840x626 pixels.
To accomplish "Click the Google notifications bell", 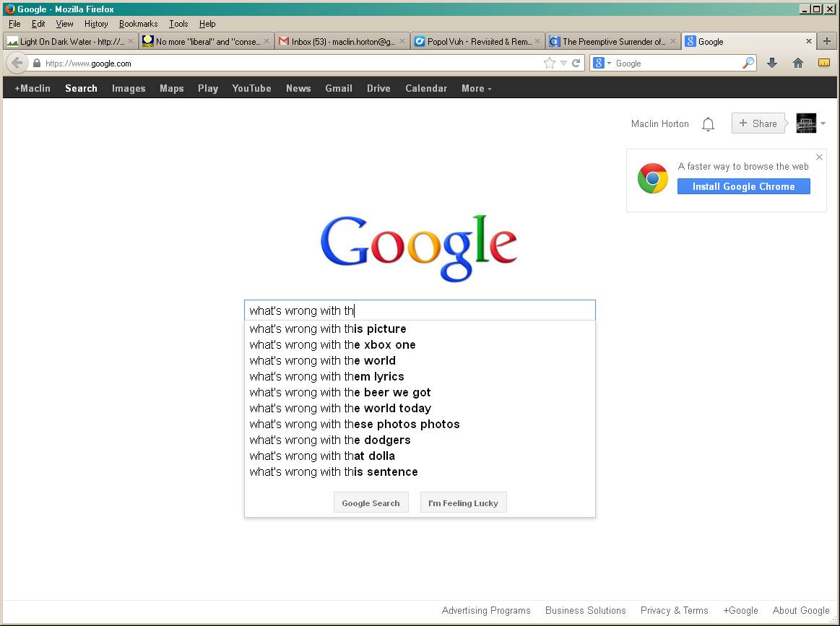I will [x=708, y=124].
